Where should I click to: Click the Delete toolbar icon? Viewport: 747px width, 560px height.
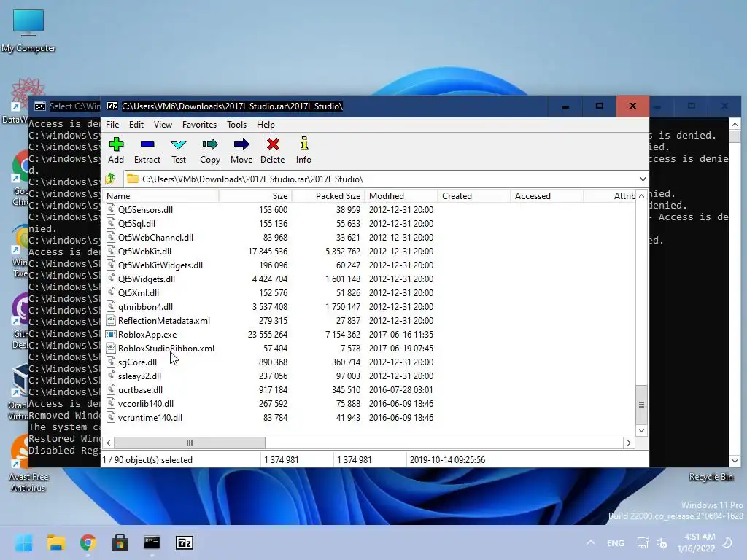(x=273, y=150)
